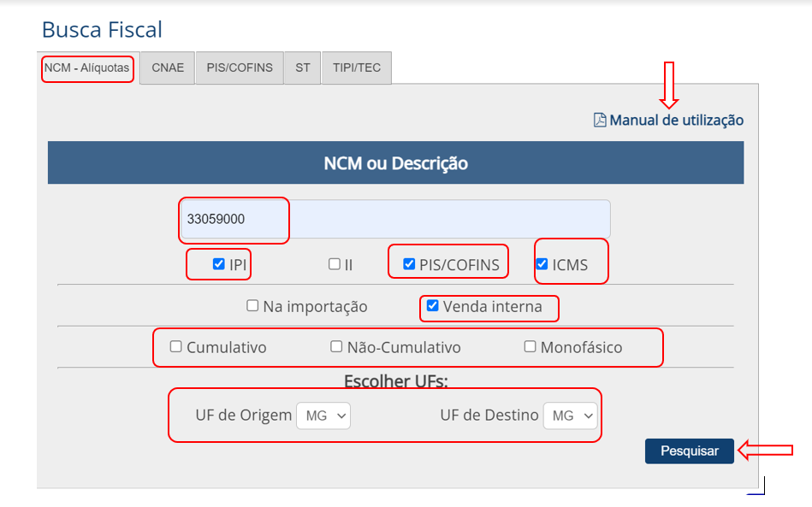Viewport: 812px width, 507px height.
Task: Enable the Não-Cumulativo checkbox
Action: (336, 346)
